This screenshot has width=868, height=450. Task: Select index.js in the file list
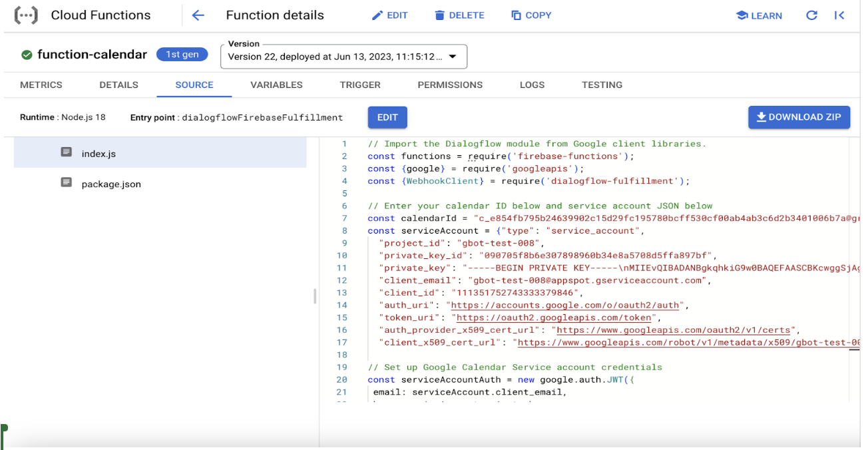160,154
